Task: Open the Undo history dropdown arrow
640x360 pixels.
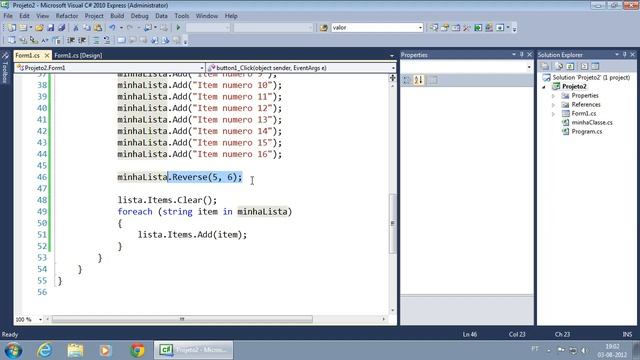Action: (121, 28)
